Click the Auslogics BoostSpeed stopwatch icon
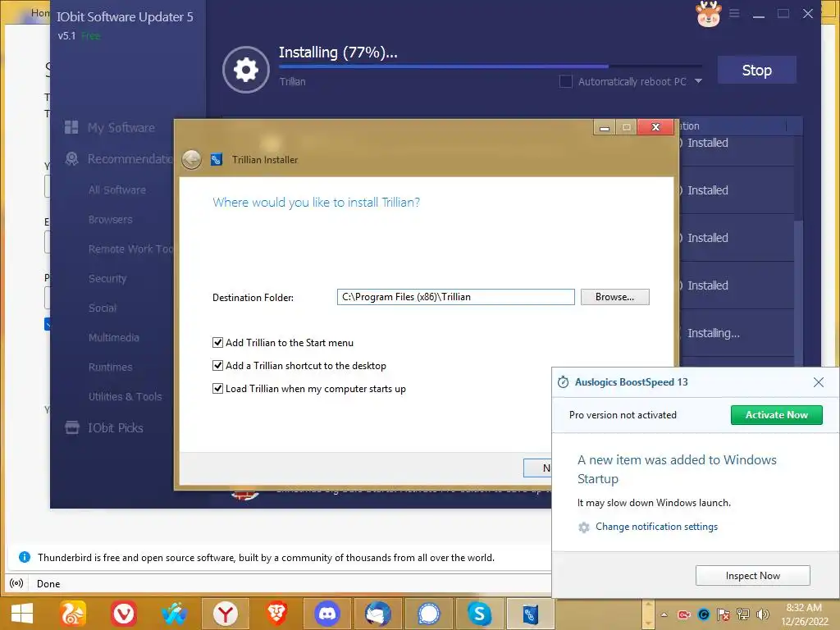The width and height of the screenshot is (840, 630). point(563,382)
